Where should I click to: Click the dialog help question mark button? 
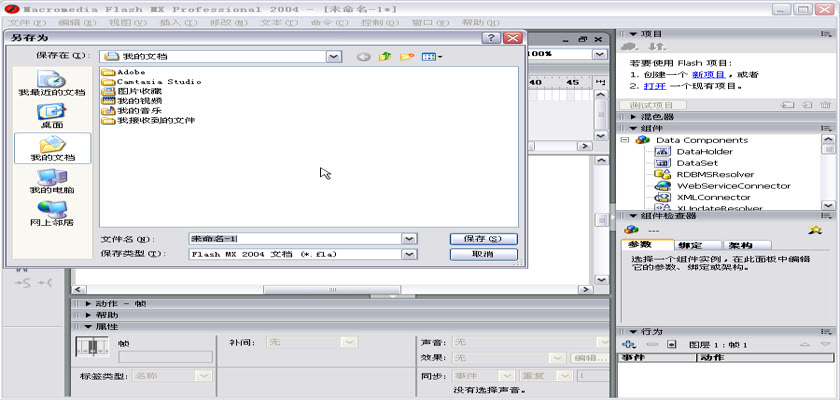491,38
